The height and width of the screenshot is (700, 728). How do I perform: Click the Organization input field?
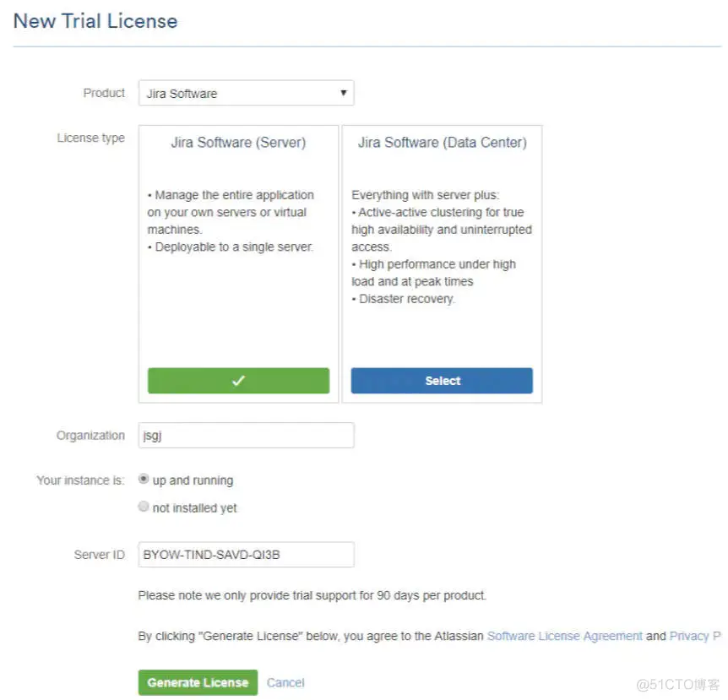[x=246, y=436]
